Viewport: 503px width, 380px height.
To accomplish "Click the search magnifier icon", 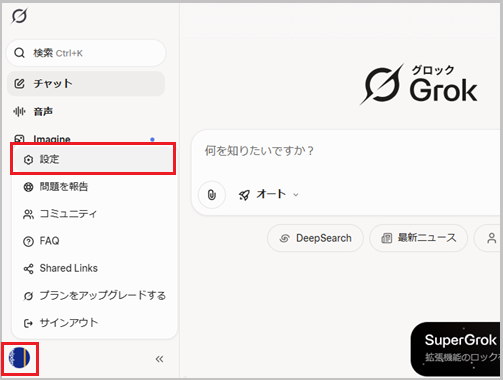I will 19,53.
